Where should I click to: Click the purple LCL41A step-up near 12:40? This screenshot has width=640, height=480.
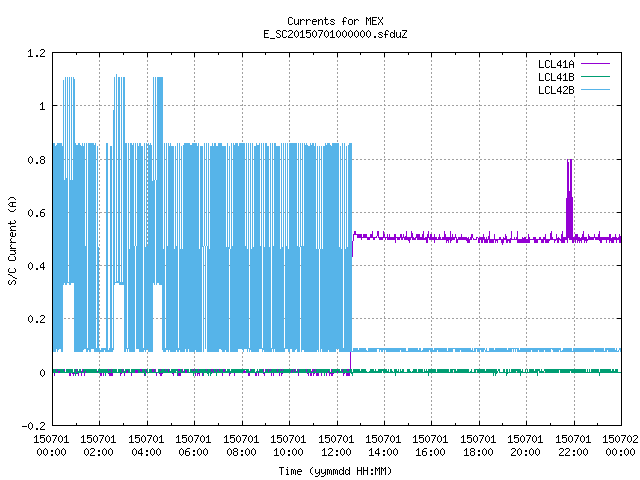pyautogui.click(x=352, y=245)
